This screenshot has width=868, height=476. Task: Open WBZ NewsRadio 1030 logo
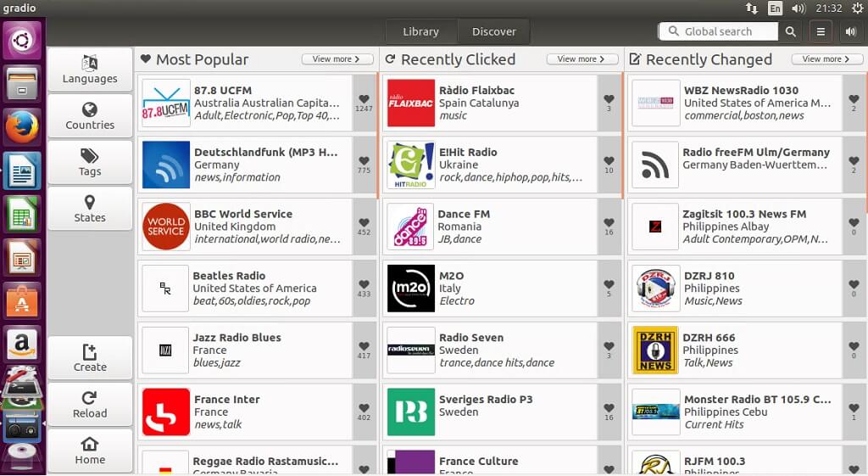click(655, 103)
